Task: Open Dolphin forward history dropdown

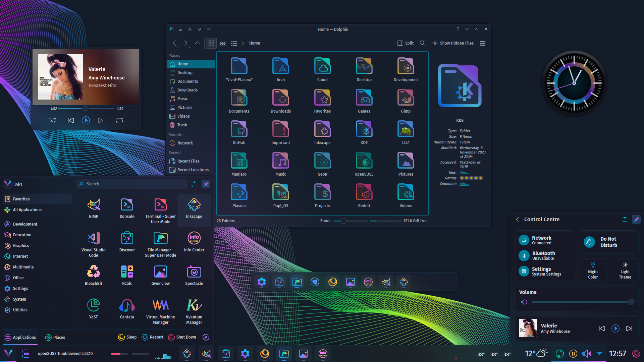Action: point(190,47)
